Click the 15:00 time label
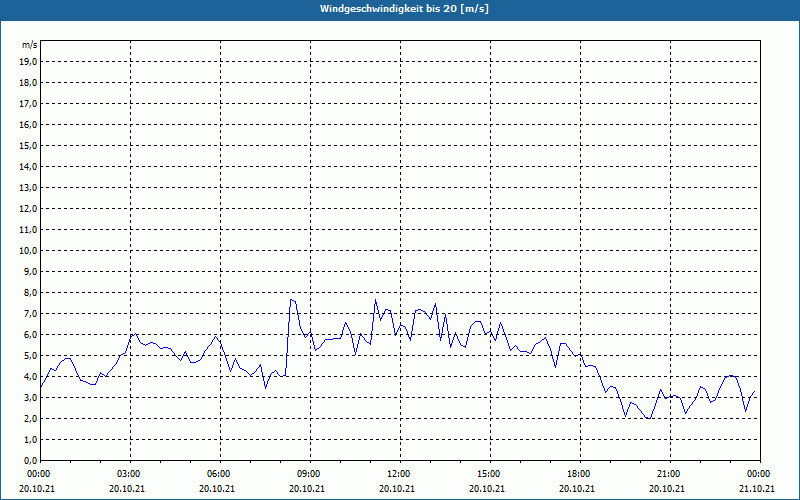The width and height of the screenshot is (800, 500). 490,474
